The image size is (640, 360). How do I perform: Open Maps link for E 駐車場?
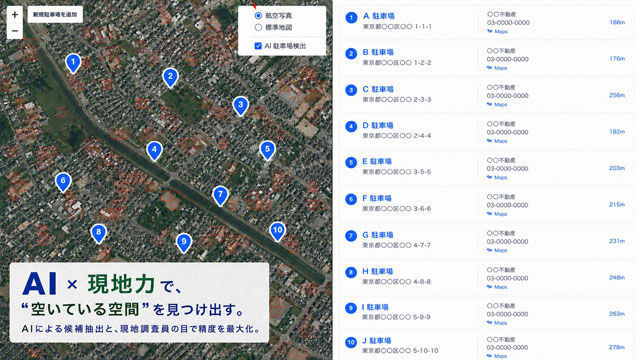click(x=497, y=177)
